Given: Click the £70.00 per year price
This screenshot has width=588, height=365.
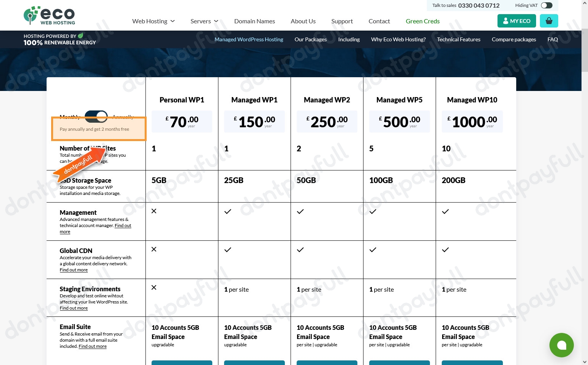Looking at the screenshot, I should [x=182, y=122].
